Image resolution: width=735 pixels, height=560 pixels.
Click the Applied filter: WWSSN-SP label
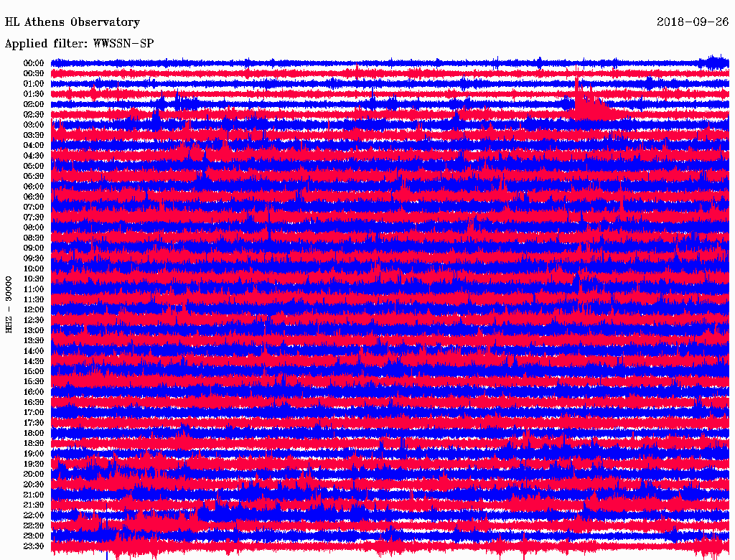(79, 44)
